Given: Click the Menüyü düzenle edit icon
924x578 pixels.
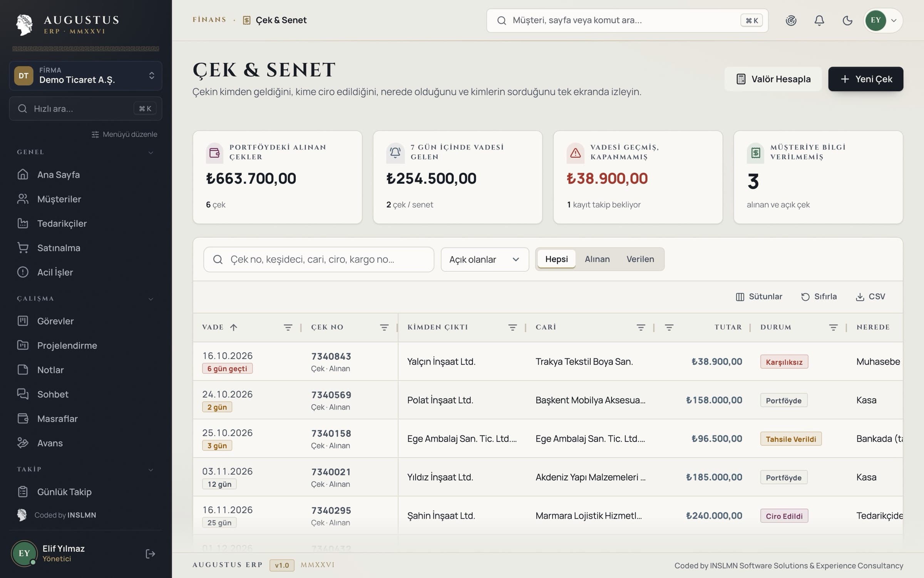Looking at the screenshot, I should point(95,134).
